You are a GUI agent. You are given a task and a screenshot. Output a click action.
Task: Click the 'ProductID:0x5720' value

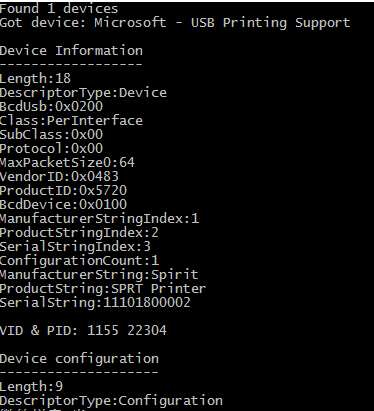[63, 190]
